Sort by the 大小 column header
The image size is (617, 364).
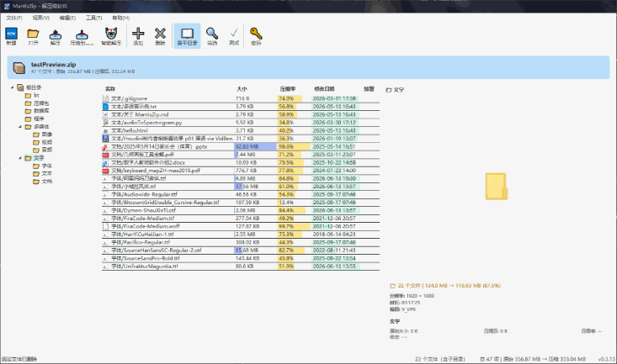242,89
